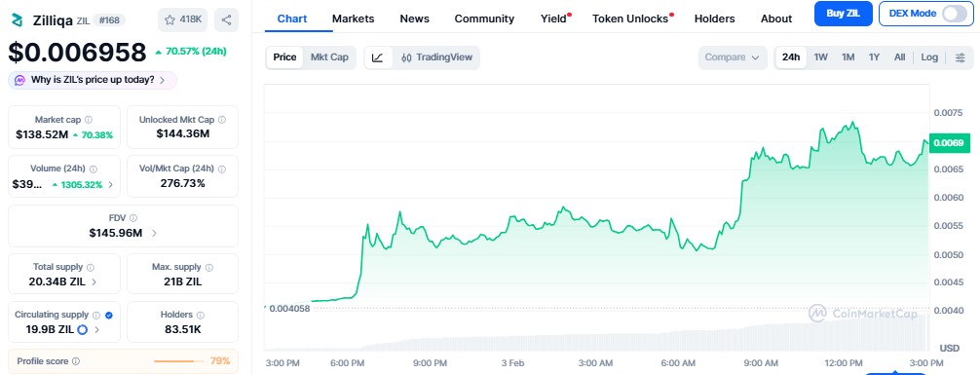Open the Markets tab
This screenshot has height=375, width=980.
[x=353, y=19]
